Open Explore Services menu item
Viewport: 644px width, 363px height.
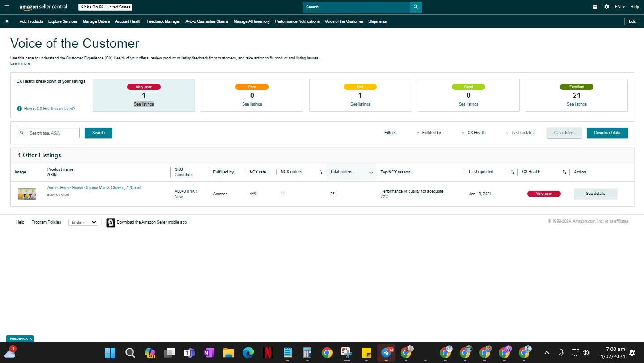63,21
